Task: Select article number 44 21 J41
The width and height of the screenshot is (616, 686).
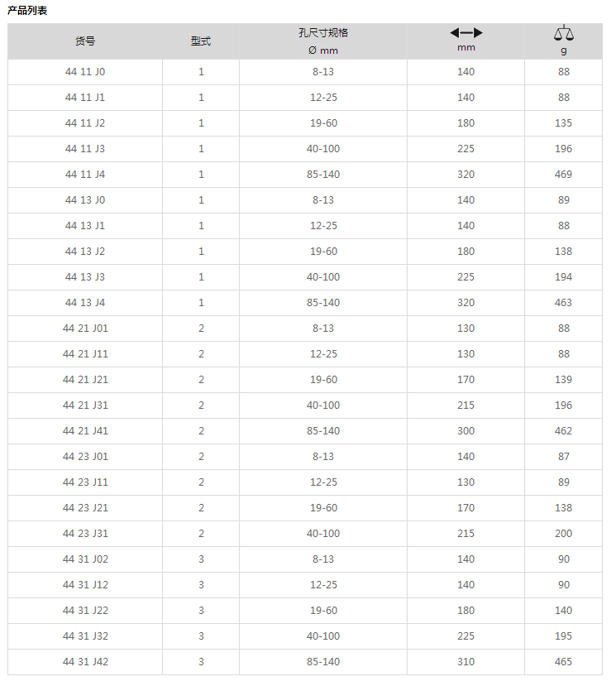Action: coord(85,431)
